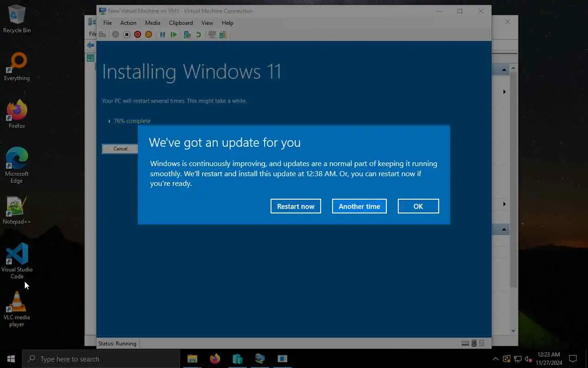Select the Notepad++ desktop shortcut
Screen dimensions: 588x368
point(17,211)
